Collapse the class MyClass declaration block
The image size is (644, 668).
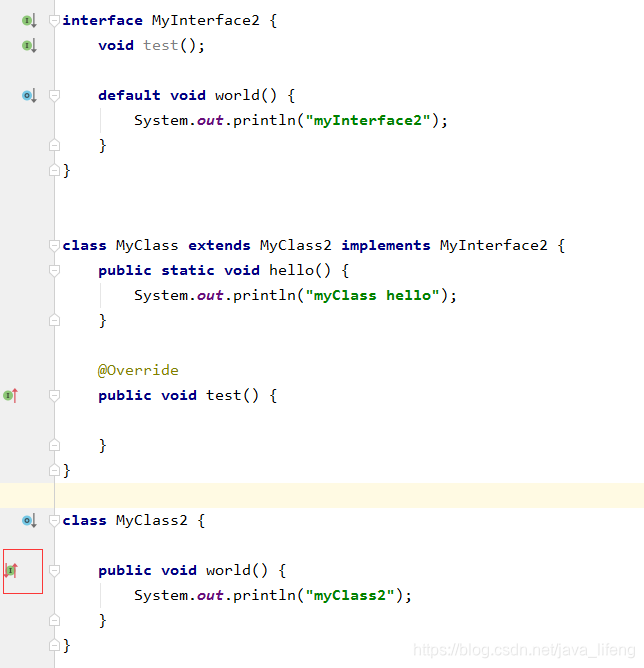54,245
